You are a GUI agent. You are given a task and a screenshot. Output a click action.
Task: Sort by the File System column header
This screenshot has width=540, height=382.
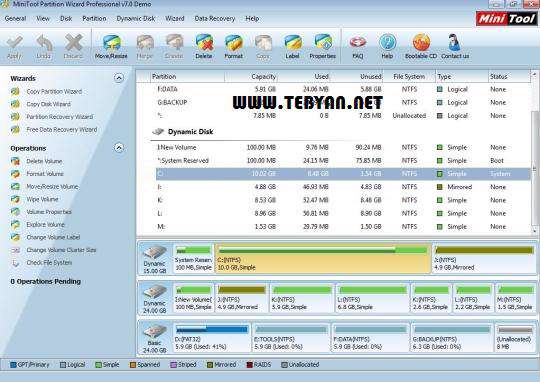[409, 76]
